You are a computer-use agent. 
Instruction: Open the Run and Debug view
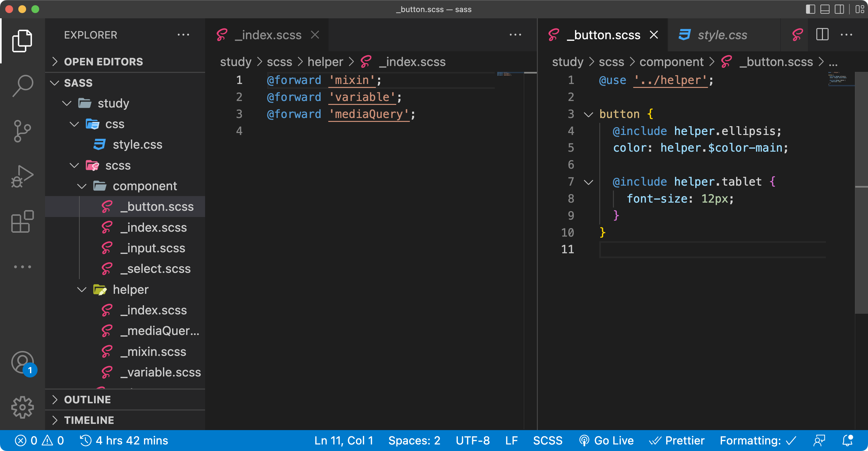tap(22, 176)
